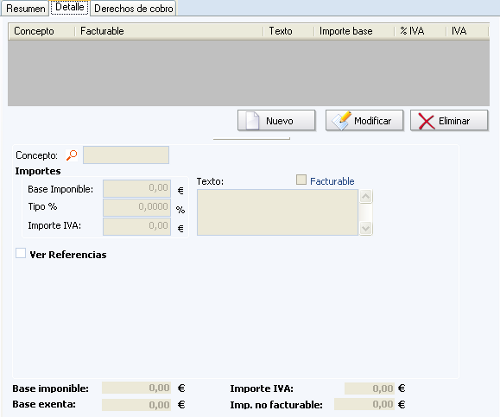The height and width of the screenshot is (417, 500).
Task: Toggle the Ver Referencias checkbox
Action: tap(21, 253)
